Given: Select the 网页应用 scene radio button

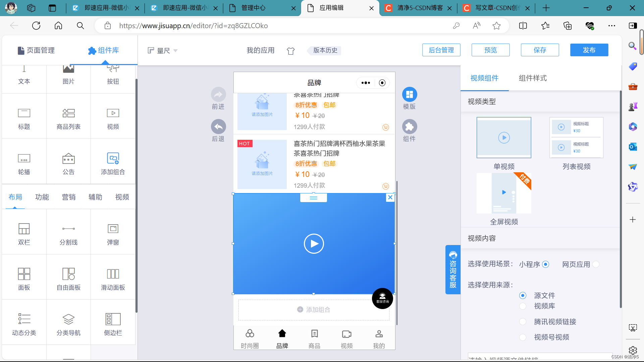Looking at the screenshot, I should [596, 264].
